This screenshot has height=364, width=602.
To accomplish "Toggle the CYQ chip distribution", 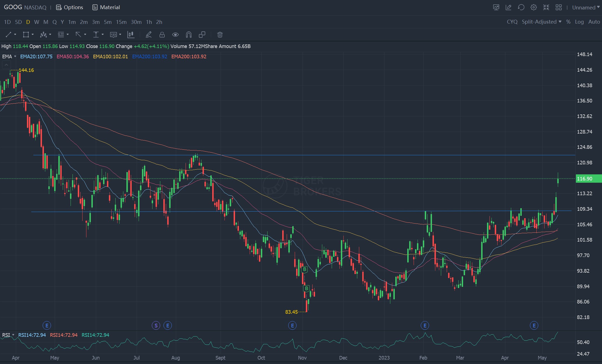I will point(512,22).
